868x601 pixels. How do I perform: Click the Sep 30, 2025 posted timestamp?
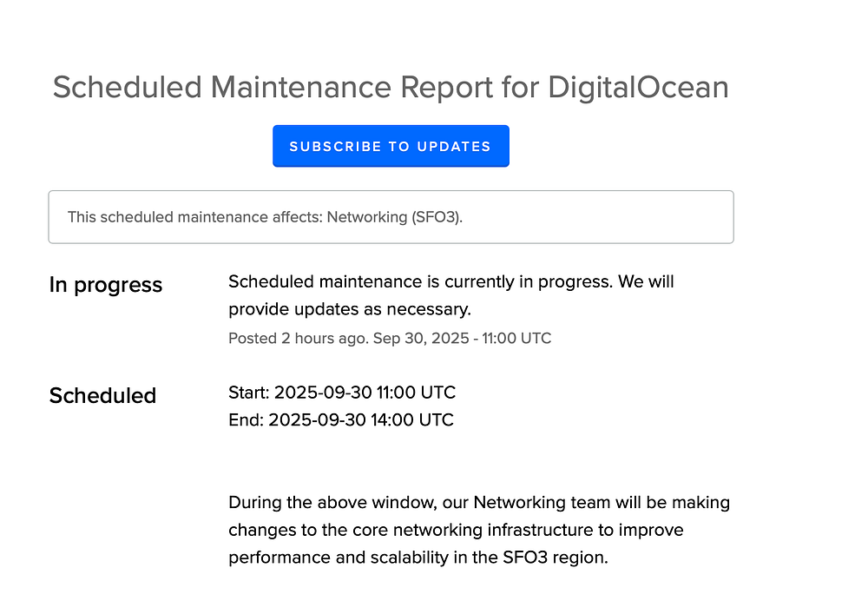[x=462, y=338]
